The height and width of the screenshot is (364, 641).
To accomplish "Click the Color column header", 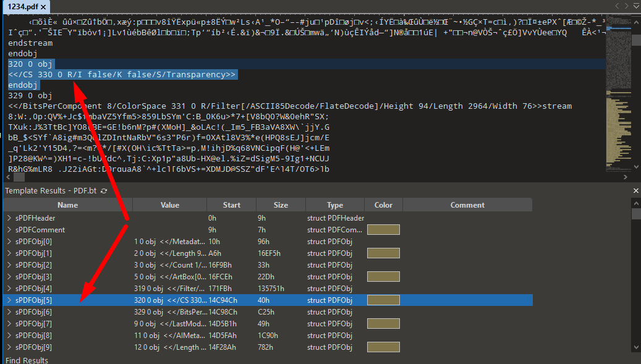I will (383, 205).
